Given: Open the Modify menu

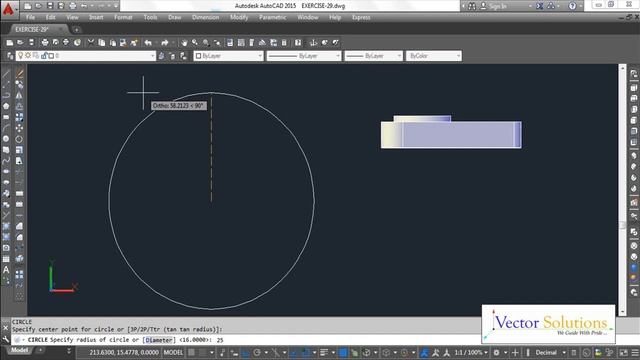Looking at the screenshot, I should click(239, 17).
